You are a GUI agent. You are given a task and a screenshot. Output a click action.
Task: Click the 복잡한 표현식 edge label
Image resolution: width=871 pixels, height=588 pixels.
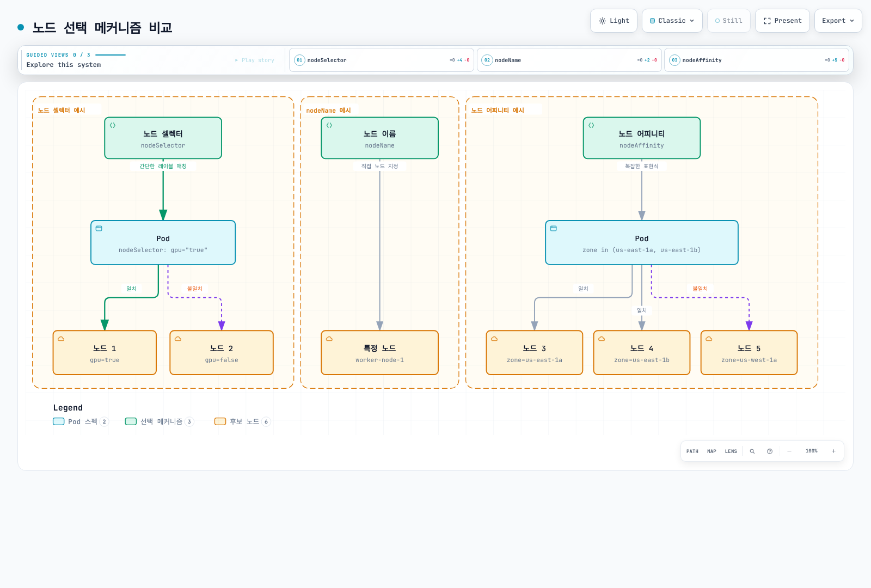pos(642,166)
